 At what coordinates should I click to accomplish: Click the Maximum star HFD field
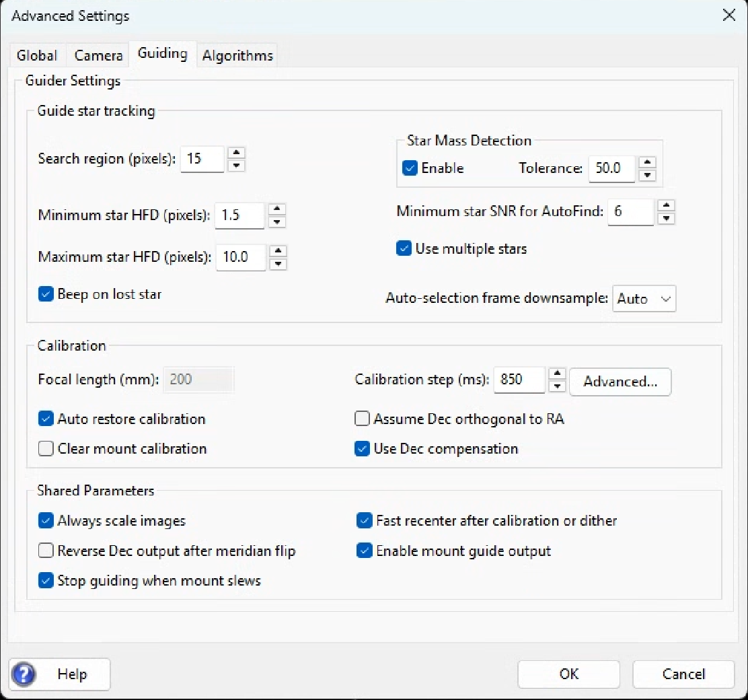[x=240, y=257]
